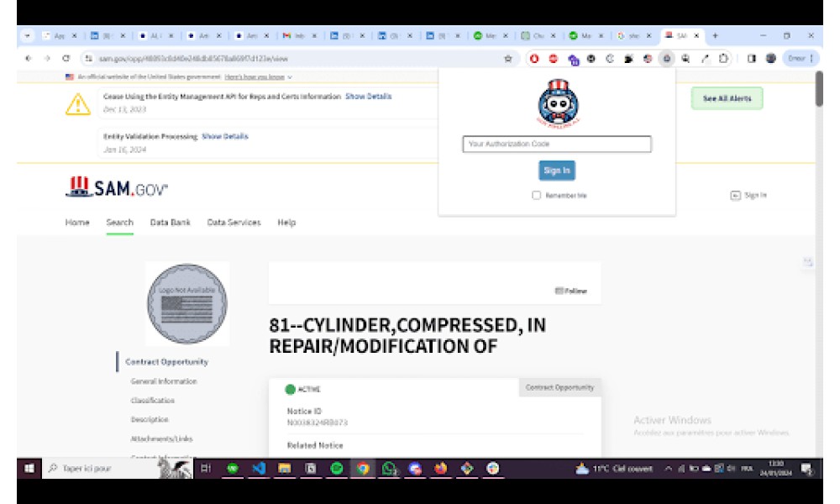Click the weather widget showing 11°C
Screen dimensions: 840x504
point(614,470)
